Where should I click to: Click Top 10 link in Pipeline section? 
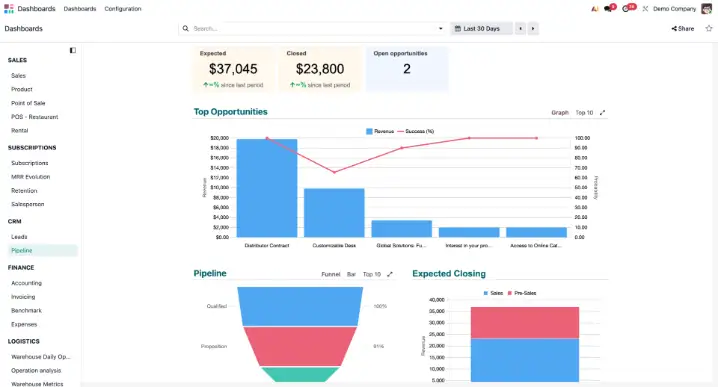click(372, 274)
